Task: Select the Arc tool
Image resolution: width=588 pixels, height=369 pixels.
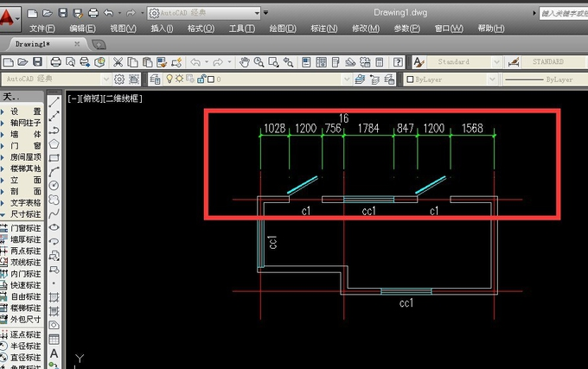Action: (54, 172)
